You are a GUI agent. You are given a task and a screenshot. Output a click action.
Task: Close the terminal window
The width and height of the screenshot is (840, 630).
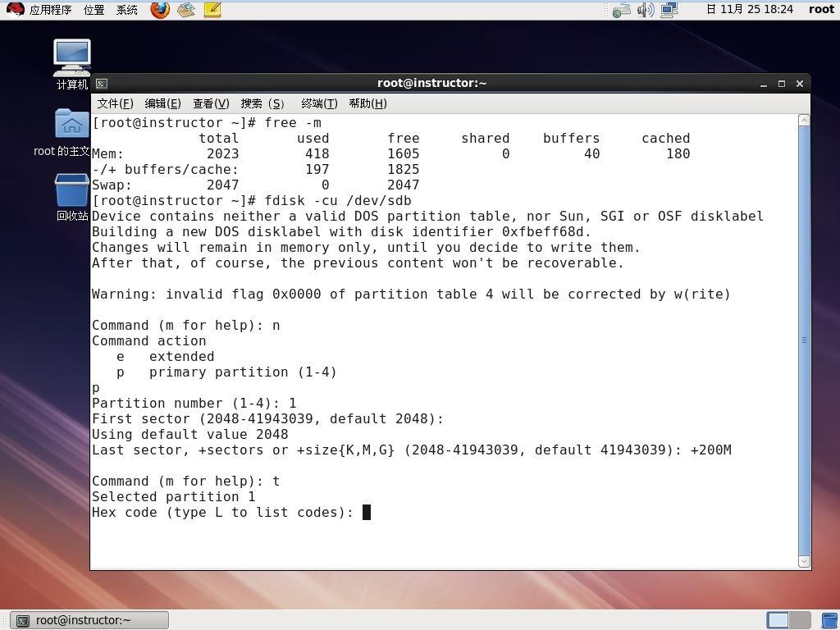point(800,84)
